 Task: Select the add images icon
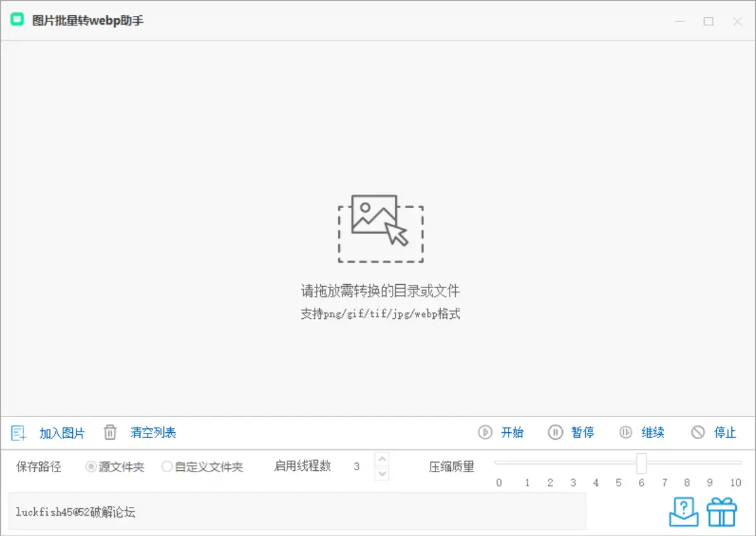click(x=18, y=433)
